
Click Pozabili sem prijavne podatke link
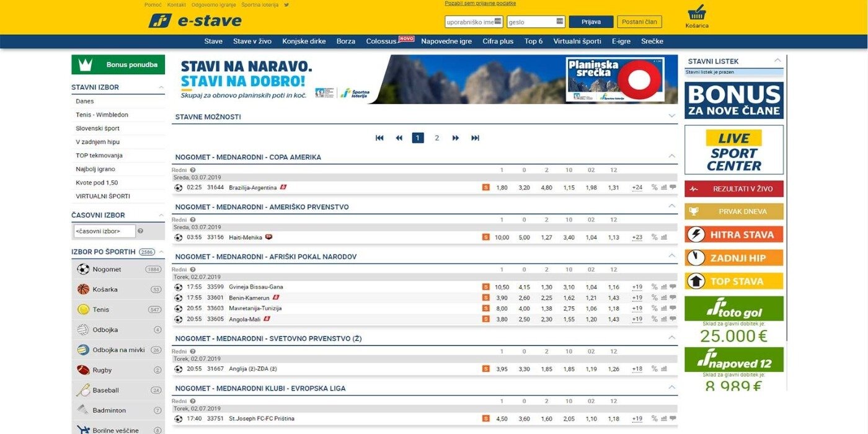click(x=480, y=3)
